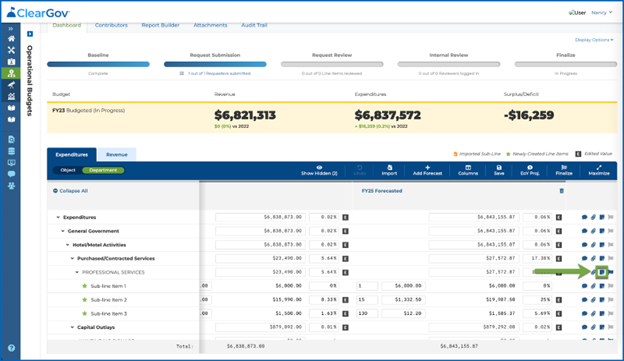Flag the Sub-line item 3 row
The image size is (624, 361).
tap(610, 314)
